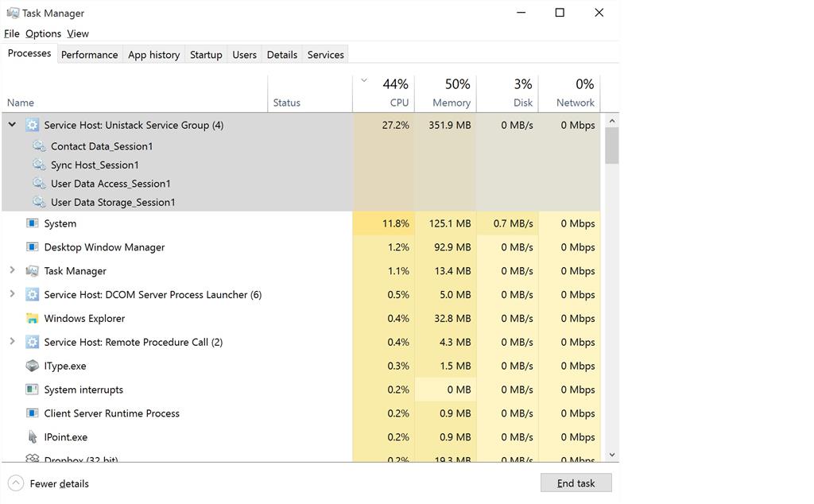This screenshot has width=814, height=504.
Task: Click the Fewer details up-arrow icon
Action: pos(16,483)
